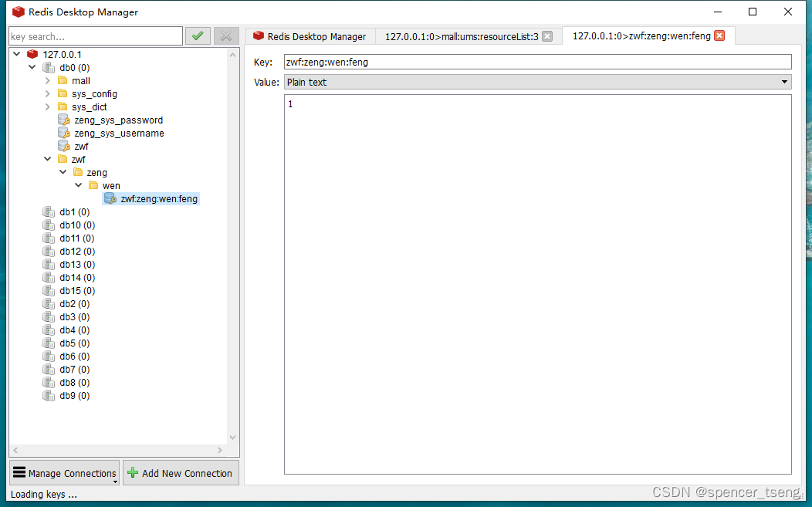
Task: Expand the sys_config folder
Action: 48,93
